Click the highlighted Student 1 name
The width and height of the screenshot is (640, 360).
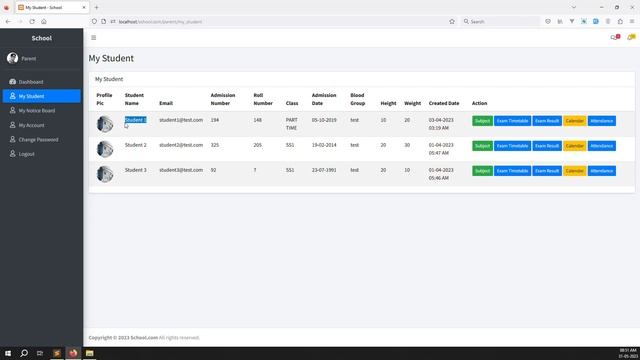click(136, 120)
